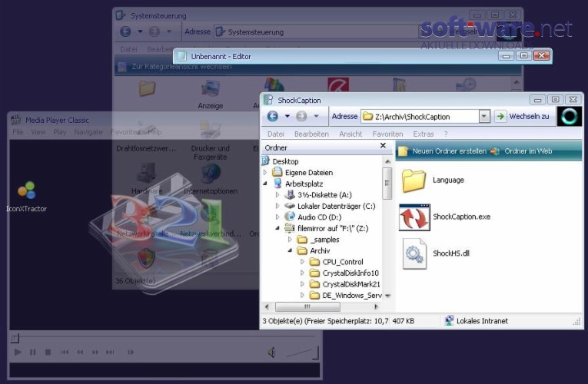588x384 pixels.
Task: Open Extras menu in ShockCaption window
Action: pos(424,134)
